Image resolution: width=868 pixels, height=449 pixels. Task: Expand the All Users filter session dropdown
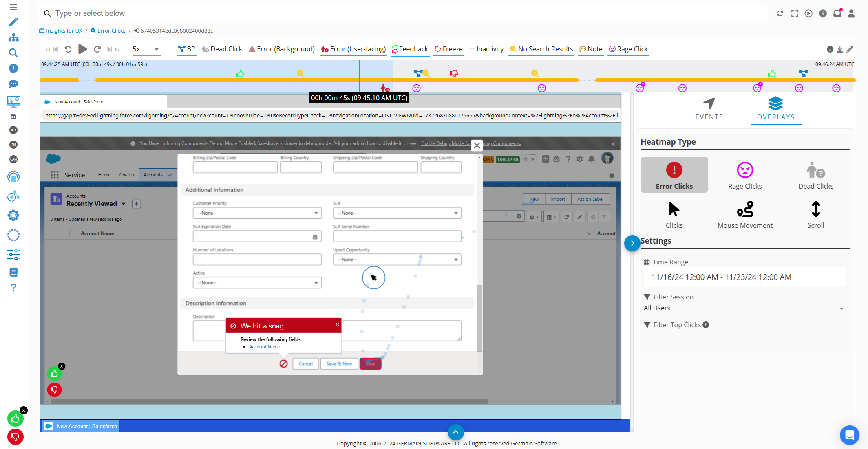(x=744, y=308)
